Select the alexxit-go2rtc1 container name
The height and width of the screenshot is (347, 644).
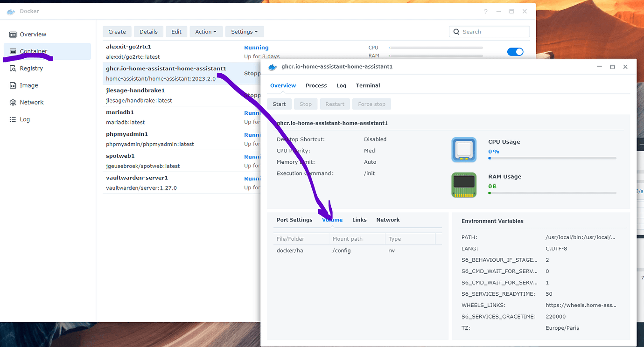(128, 47)
